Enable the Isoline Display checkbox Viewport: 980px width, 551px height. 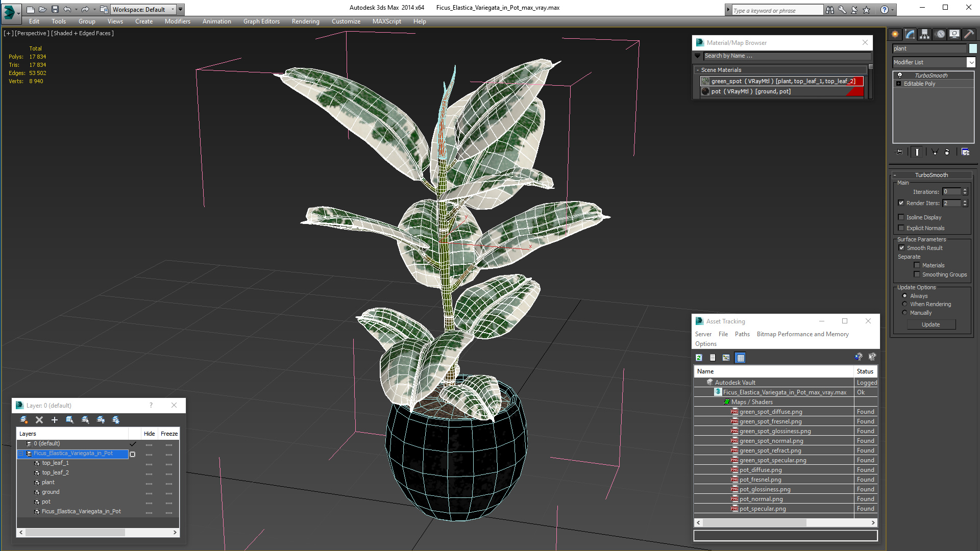coord(901,217)
